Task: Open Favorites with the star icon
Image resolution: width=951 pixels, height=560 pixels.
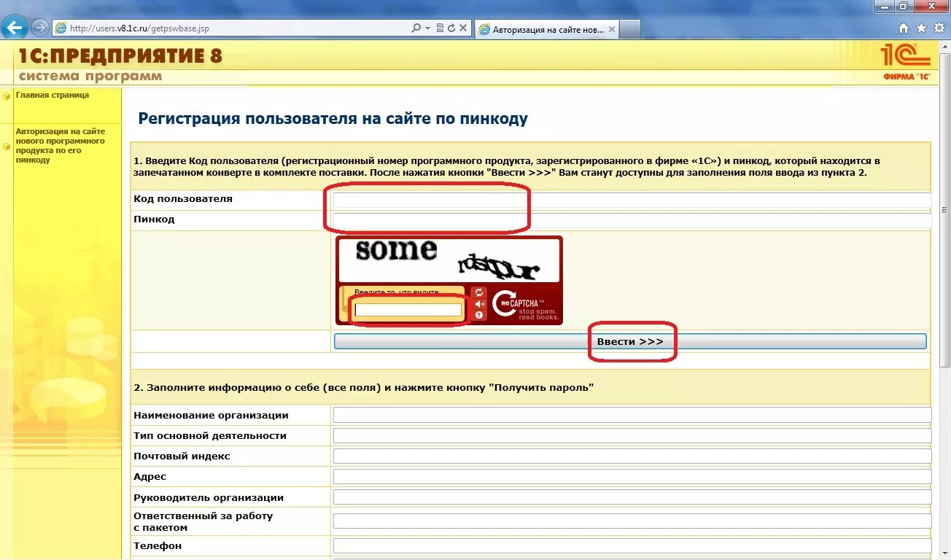Action: [x=921, y=28]
